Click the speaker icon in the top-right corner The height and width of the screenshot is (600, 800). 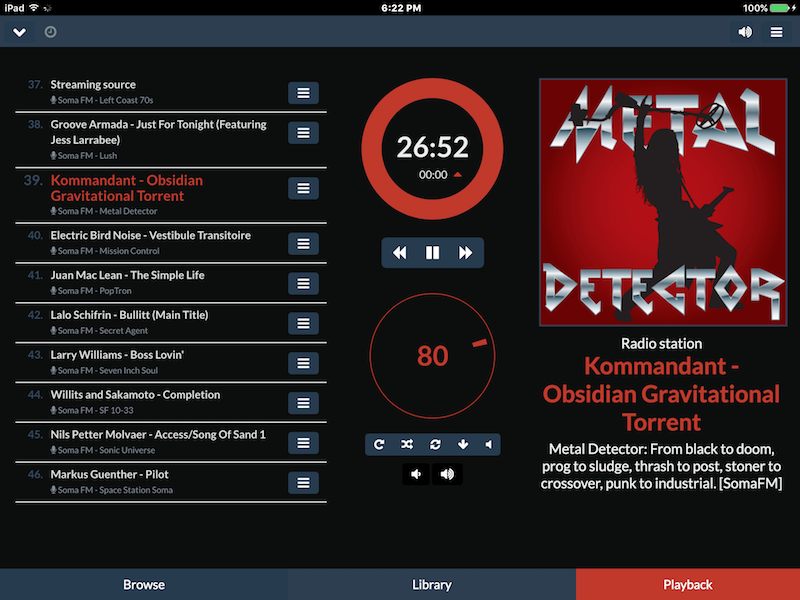pyautogui.click(x=744, y=32)
